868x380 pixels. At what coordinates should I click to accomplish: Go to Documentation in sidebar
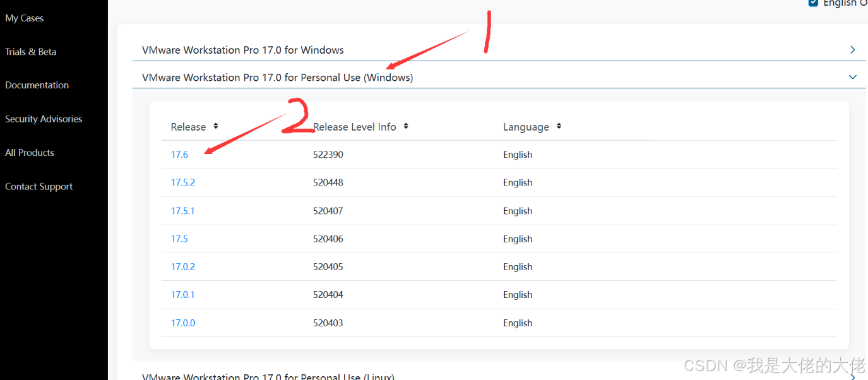tap(37, 85)
